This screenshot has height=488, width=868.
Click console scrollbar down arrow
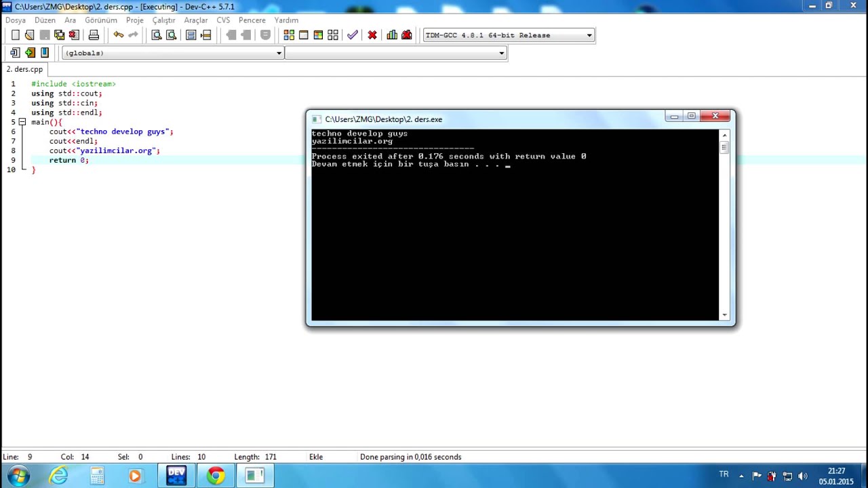pos(724,314)
